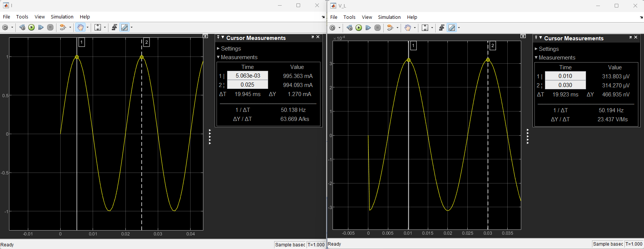644x249 pixels.
Task: Click cursor 2 time field 0.030
Action: click(565, 85)
